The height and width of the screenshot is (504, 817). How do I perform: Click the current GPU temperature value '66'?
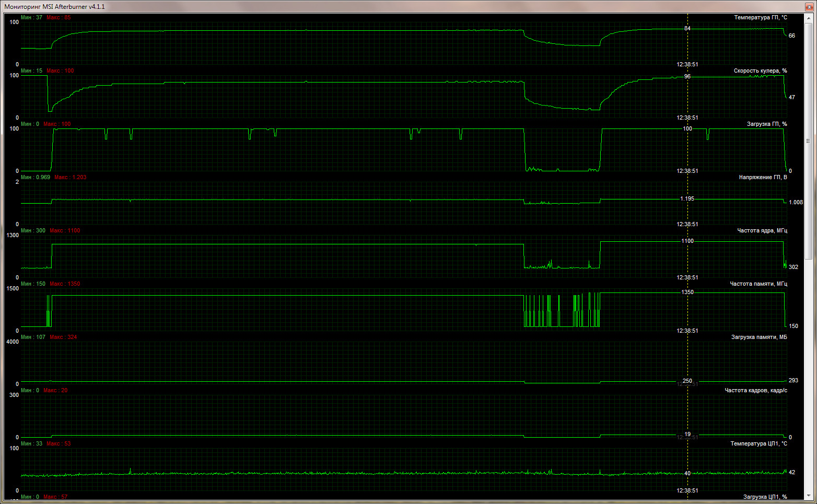click(x=792, y=36)
